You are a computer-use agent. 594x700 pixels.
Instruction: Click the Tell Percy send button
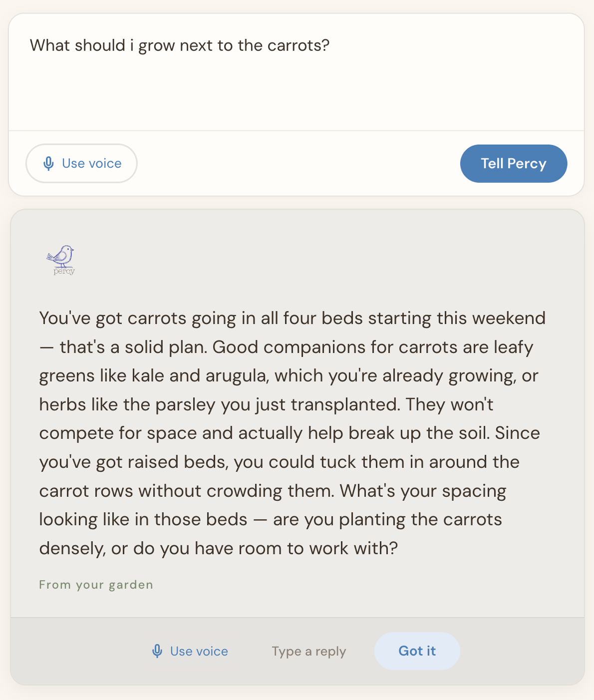[513, 163]
